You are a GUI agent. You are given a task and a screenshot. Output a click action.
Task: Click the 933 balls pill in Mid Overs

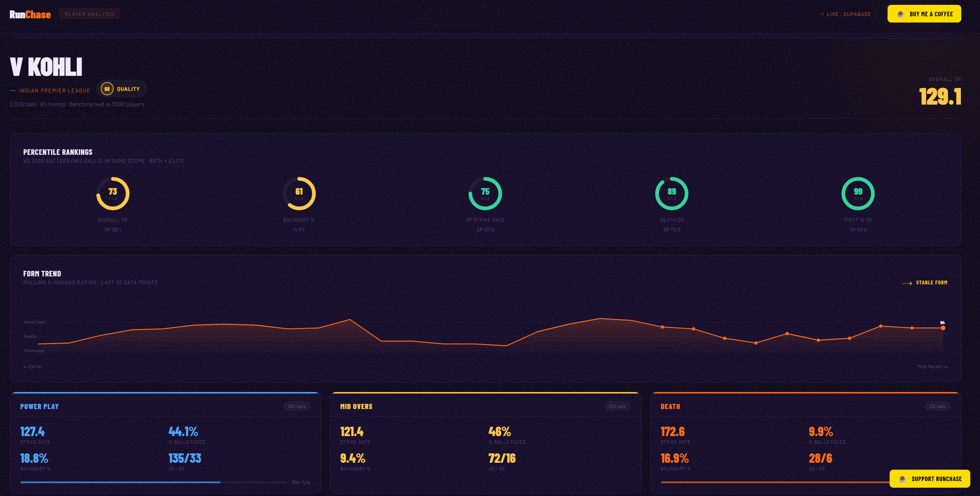point(617,406)
